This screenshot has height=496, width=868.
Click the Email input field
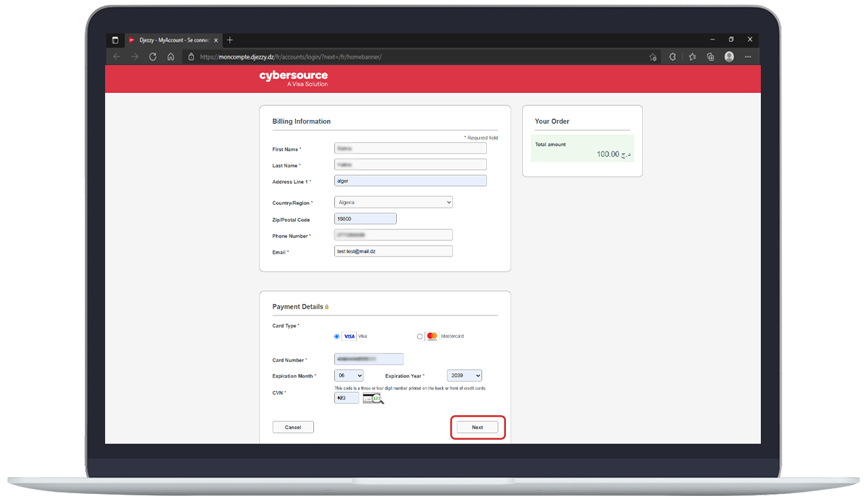tap(393, 251)
